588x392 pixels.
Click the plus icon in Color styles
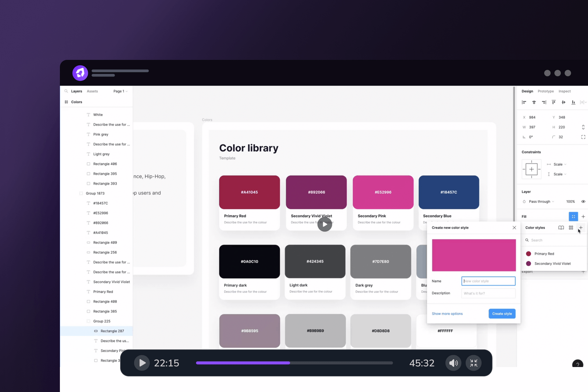tap(581, 228)
